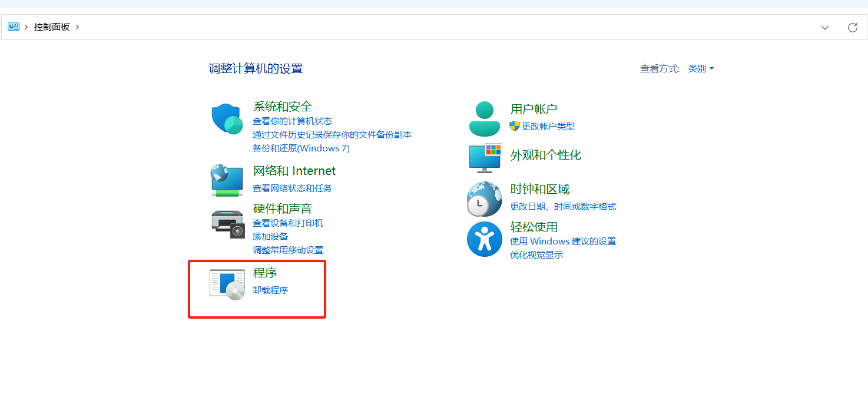Click the computer icon in address bar

pyautogui.click(x=14, y=27)
